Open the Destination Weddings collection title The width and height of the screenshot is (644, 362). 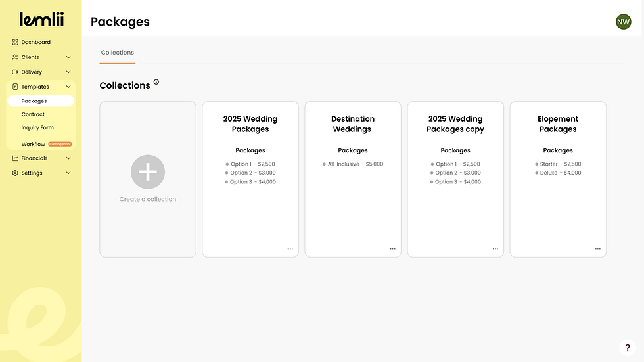coord(353,124)
